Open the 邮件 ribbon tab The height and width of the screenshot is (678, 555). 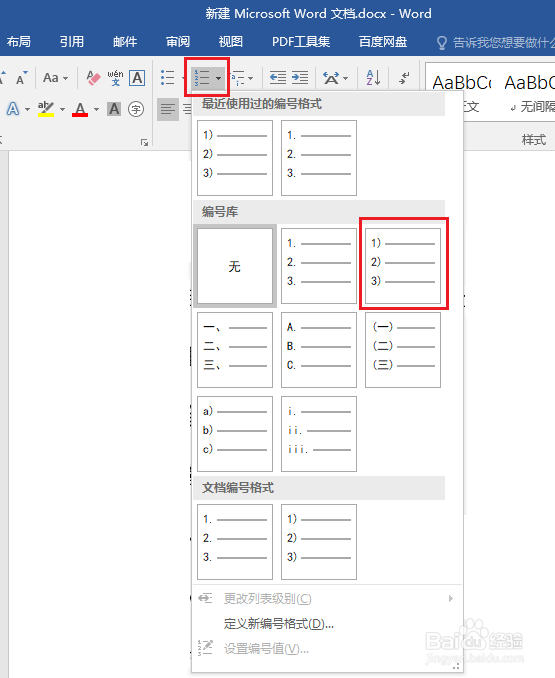(x=125, y=42)
